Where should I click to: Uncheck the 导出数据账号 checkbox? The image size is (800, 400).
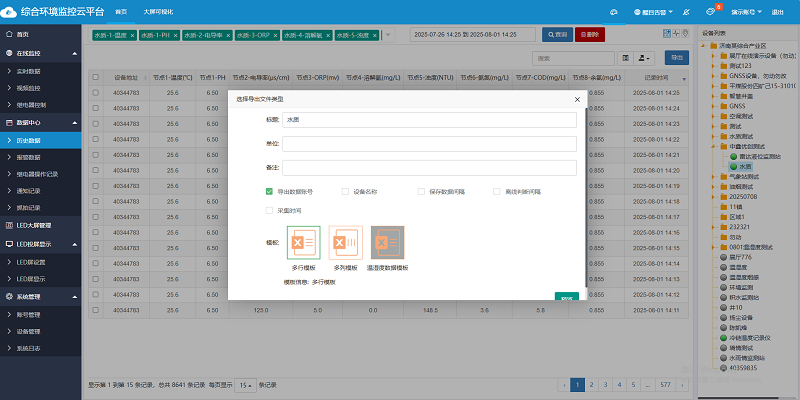pyautogui.click(x=269, y=190)
